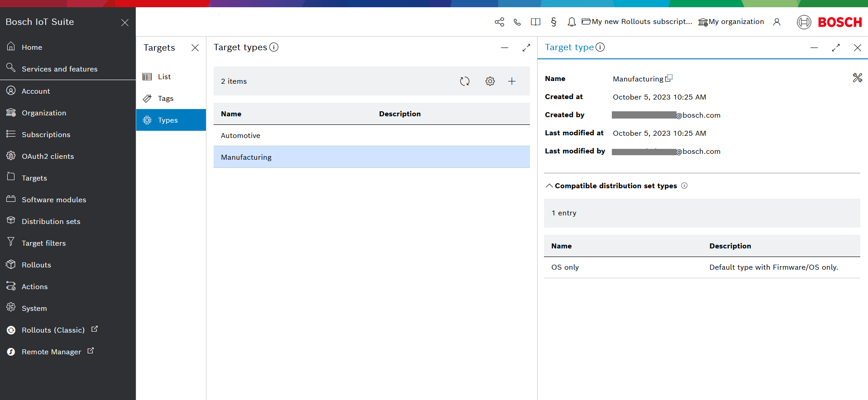Click the edit tools icon for Manufacturing
The width and height of the screenshot is (868, 400).
(x=857, y=78)
